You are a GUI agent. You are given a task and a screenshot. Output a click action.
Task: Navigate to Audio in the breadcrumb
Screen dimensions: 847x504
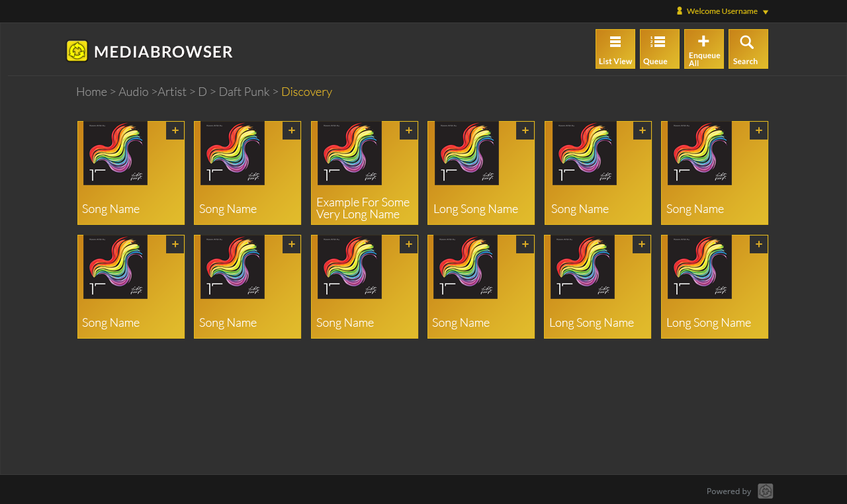click(x=134, y=92)
